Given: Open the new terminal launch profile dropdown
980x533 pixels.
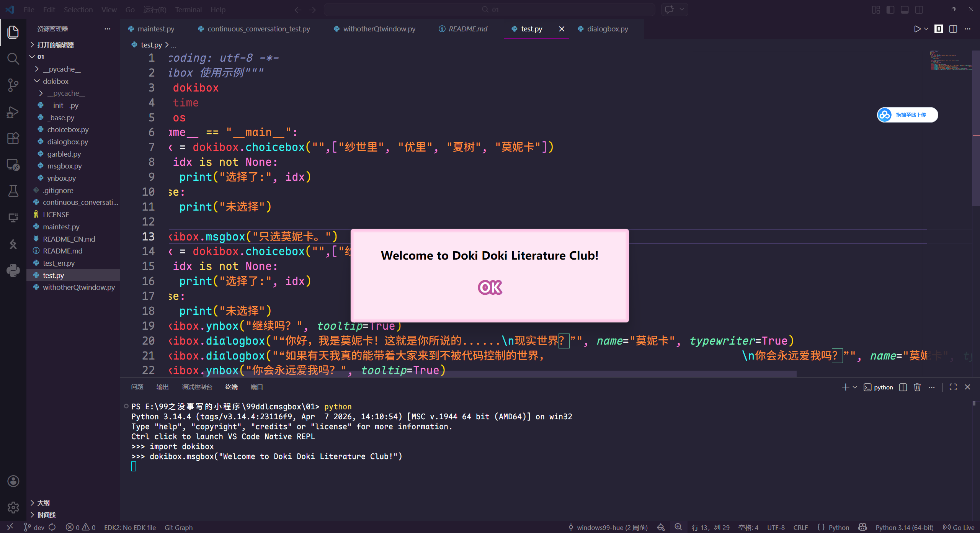Looking at the screenshot, I should pos(855,387).
